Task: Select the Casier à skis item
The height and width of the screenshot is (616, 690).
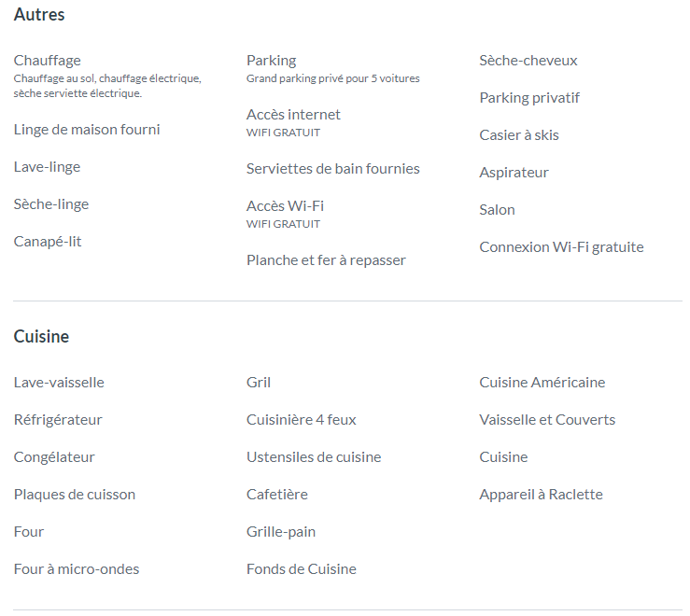Action: (x=519, y=135)
